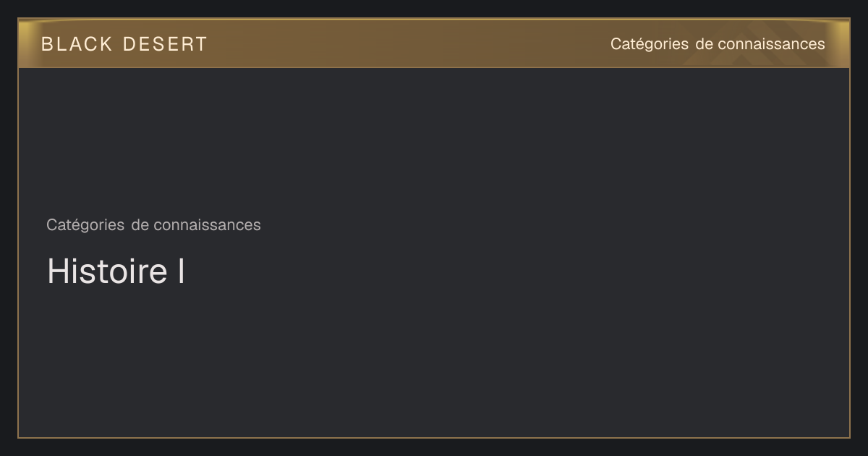Open Catégories de connaissances in the gold header

[718, 44]
